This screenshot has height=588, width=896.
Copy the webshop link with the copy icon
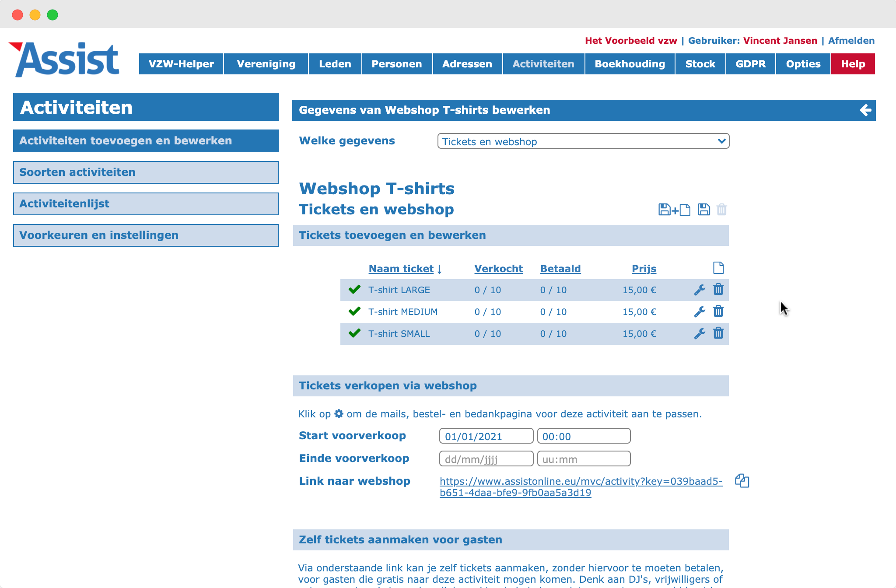[742, 481]
